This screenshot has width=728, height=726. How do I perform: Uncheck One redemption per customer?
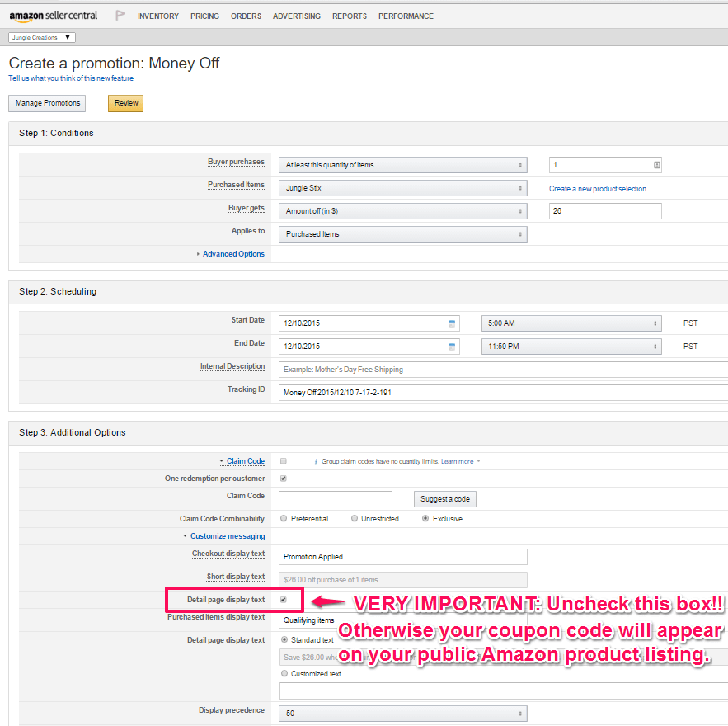click(x=284, y=478)
